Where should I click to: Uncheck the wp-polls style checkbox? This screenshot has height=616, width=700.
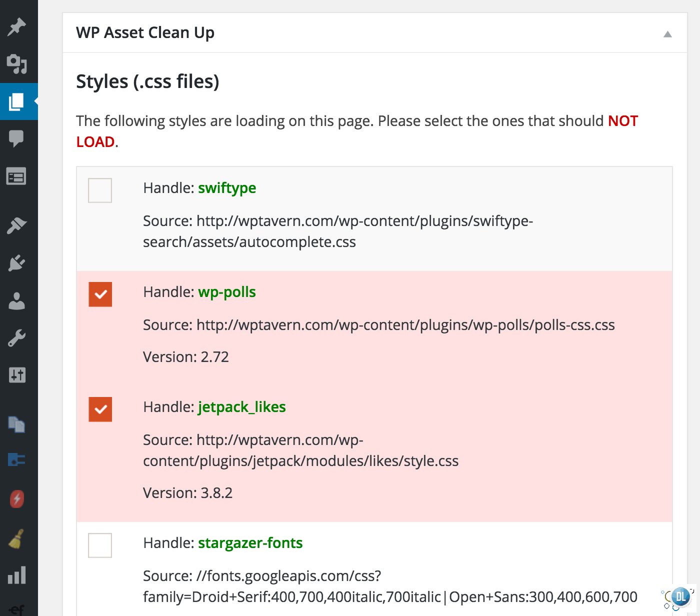pos(100,294)
